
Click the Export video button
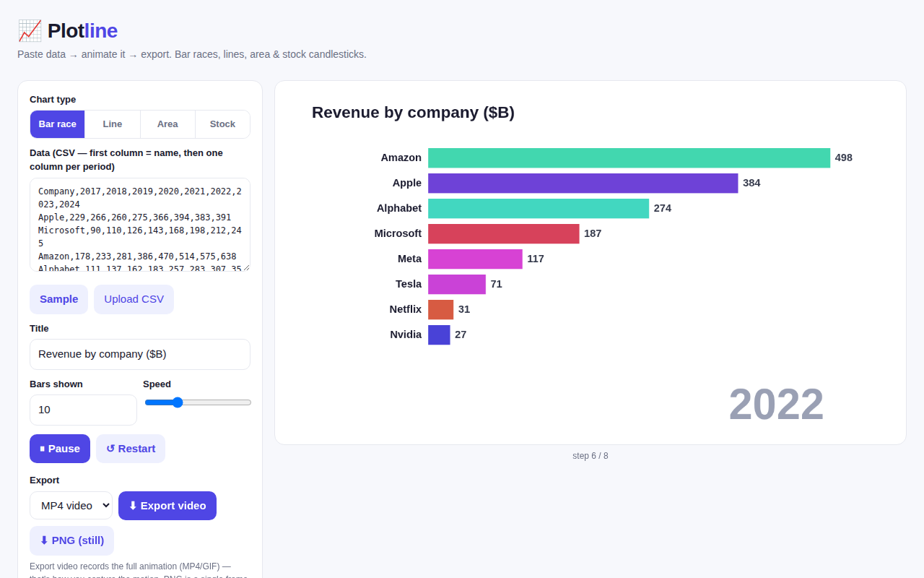[x=167, y=506]
